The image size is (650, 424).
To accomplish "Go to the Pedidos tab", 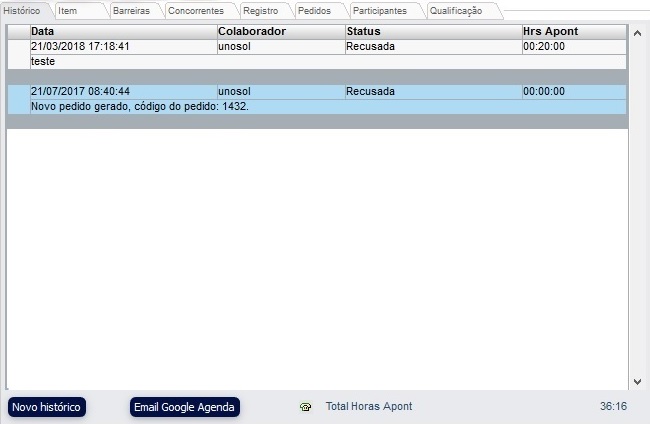I will point(314,10).
